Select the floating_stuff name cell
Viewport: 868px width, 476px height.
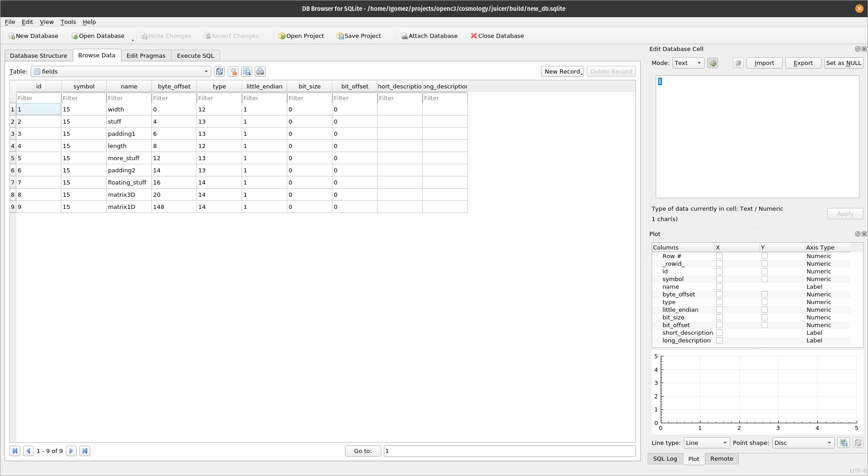tap(129, 183)
